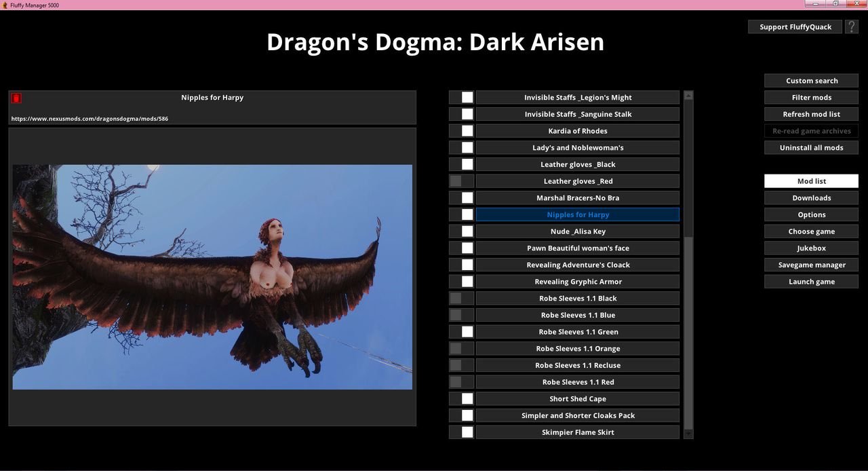Image resolution: width=868 pixels, height=471 pixels.
Task: Enable the Robe Sleeves 1.1 Black toggle
Action: point(461,298)
